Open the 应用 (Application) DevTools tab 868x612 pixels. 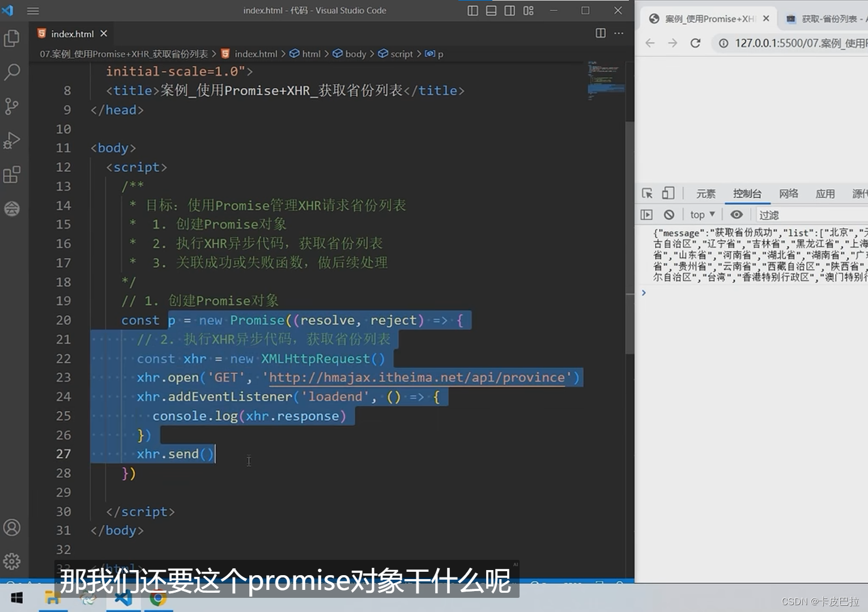pos(825,194)
